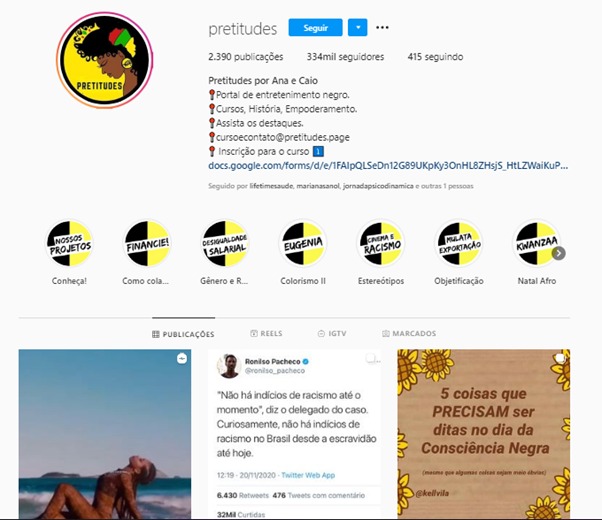Screen dimensions: 602x520
Task: Click the Seguir follow button
Action: click(x=315, y=28)
